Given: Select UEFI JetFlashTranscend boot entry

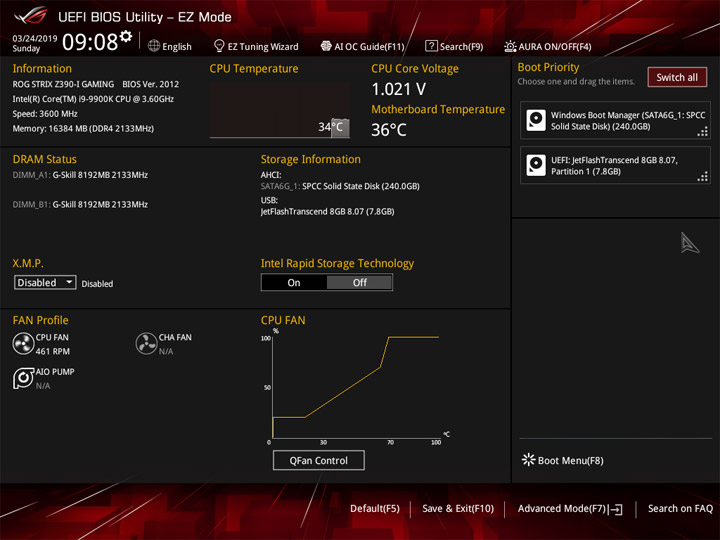Looking at the screenshot, I should coord(615,165).
